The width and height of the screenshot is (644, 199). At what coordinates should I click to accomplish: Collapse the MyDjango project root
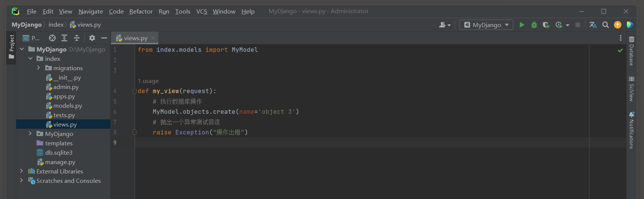[22, 49]
